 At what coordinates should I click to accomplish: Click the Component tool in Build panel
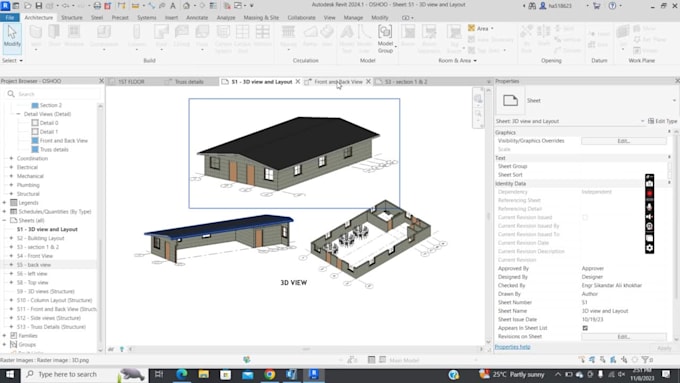point(104,36)
